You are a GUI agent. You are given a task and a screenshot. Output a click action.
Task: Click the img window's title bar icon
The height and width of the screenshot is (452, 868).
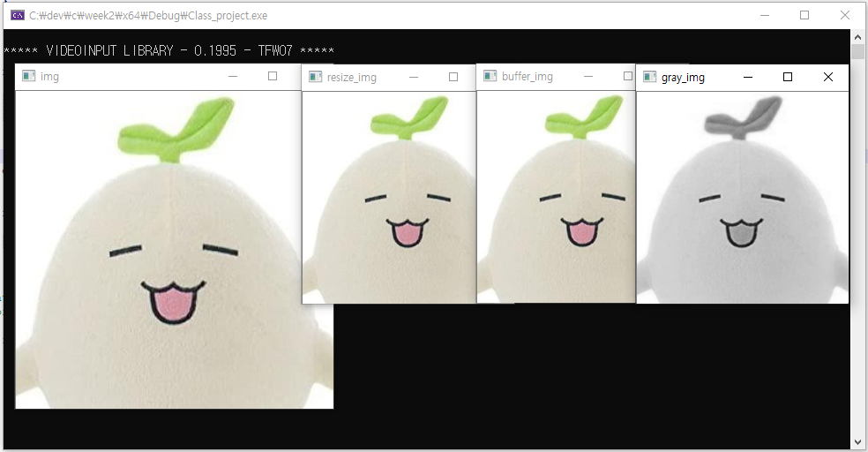29,76
